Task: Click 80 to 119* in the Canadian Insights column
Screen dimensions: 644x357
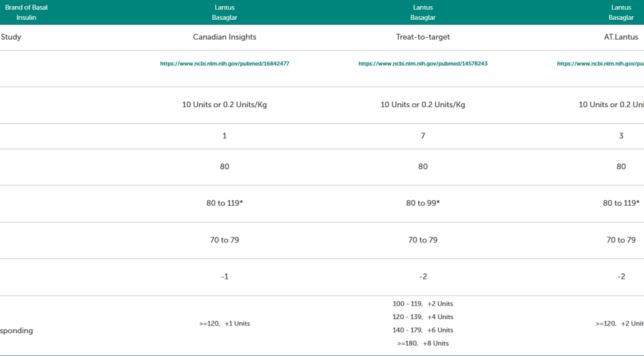Action: pos(224,203)
